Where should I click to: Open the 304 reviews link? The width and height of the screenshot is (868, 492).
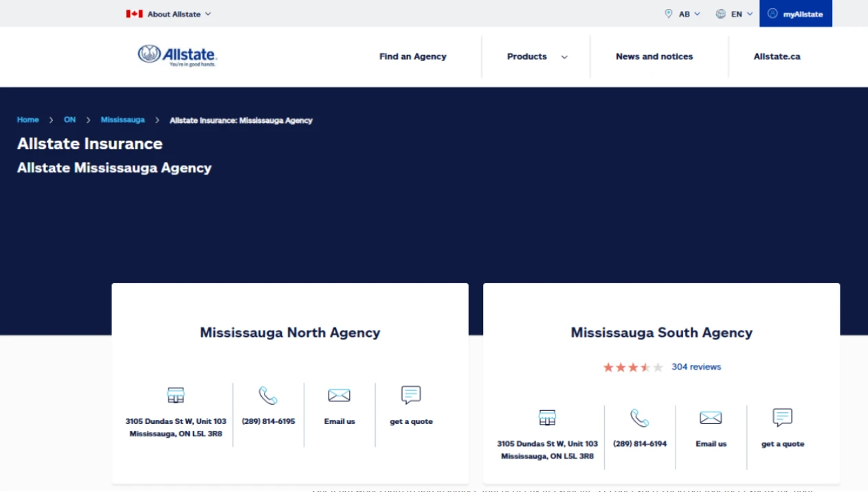[x=696, y=367]
